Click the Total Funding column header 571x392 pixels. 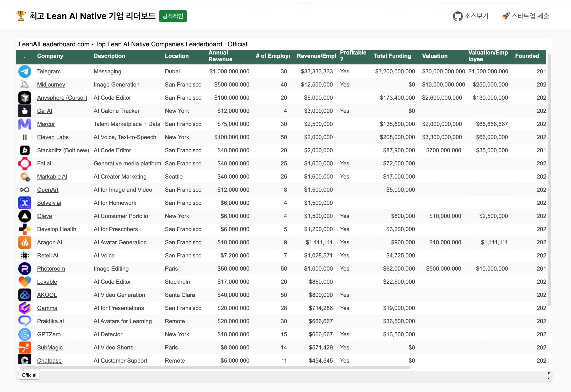tap(392, 56)
